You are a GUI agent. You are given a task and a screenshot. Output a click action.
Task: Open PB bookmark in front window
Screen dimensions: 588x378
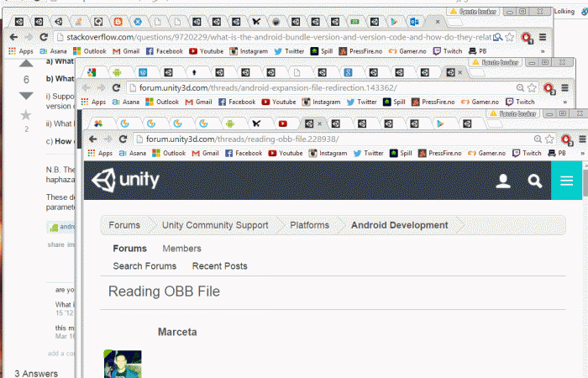(557, 153)
